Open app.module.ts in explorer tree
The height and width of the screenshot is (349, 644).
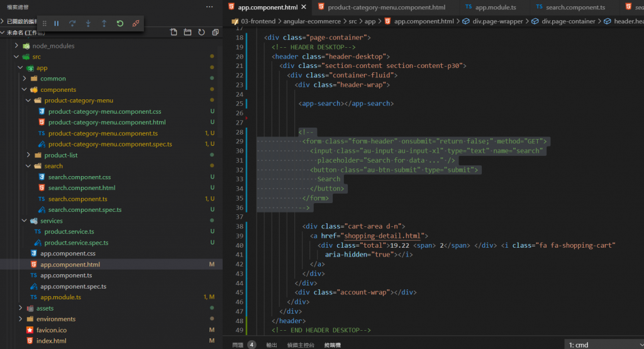pyautogui.click(x=60, y=297)
